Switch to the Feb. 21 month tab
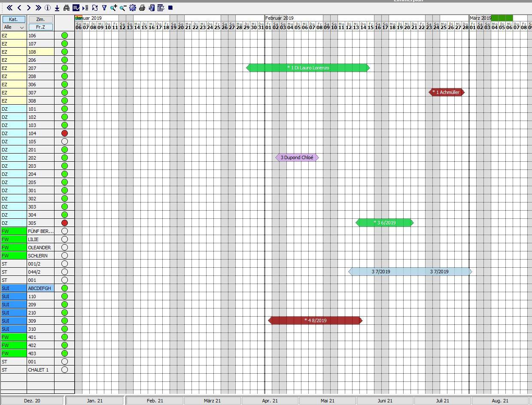The width and height of the screenshot is (532, 405). (155, 401)
